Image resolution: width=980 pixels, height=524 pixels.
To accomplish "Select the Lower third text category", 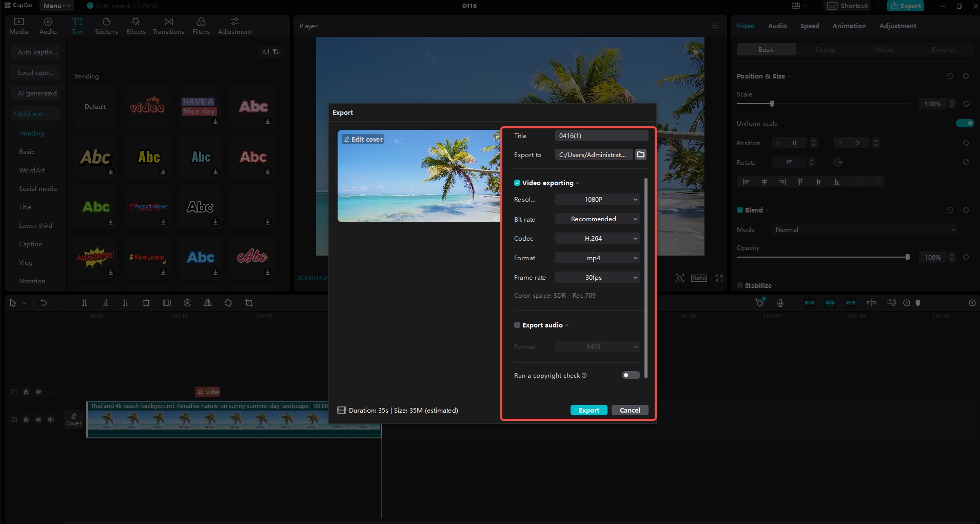I will [35, 225].
